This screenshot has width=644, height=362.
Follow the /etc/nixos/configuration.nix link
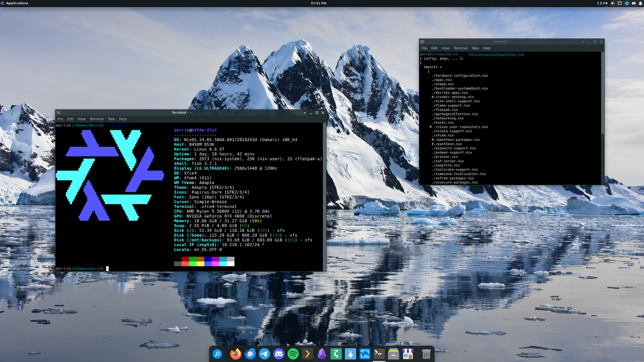click(x=496, y=54)
